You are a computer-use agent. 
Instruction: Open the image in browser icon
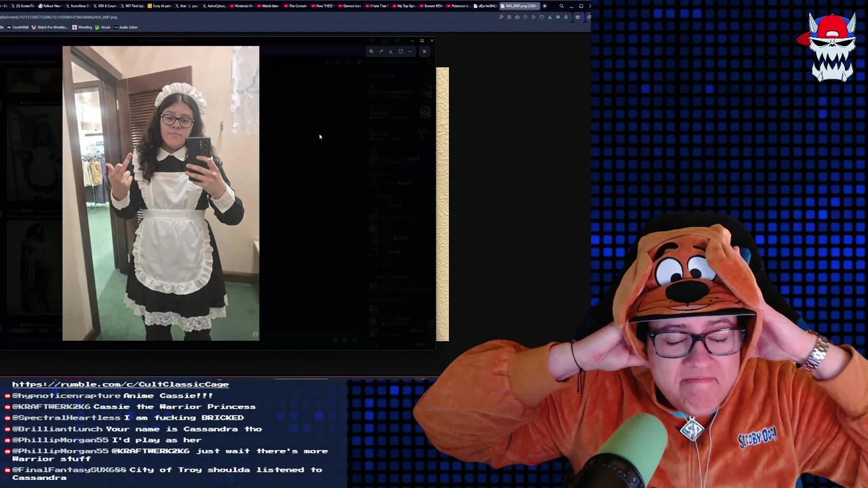tap(400, 52)
